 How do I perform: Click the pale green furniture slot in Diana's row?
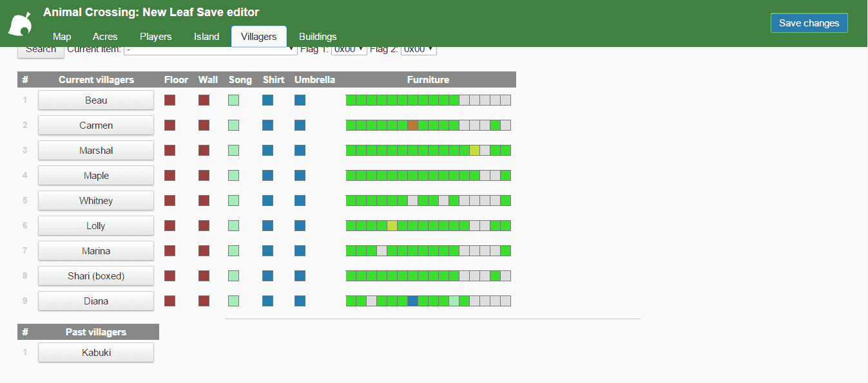point(454,301)
